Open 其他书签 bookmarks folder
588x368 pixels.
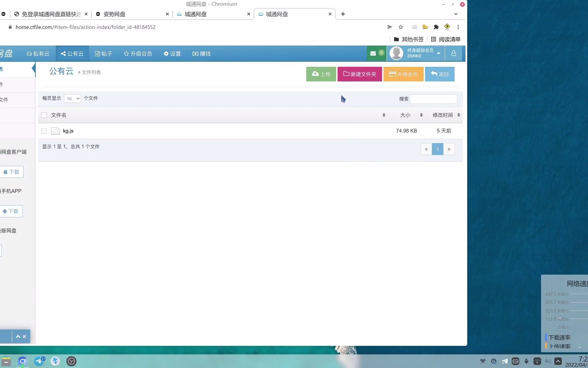(x=409, y=39)
